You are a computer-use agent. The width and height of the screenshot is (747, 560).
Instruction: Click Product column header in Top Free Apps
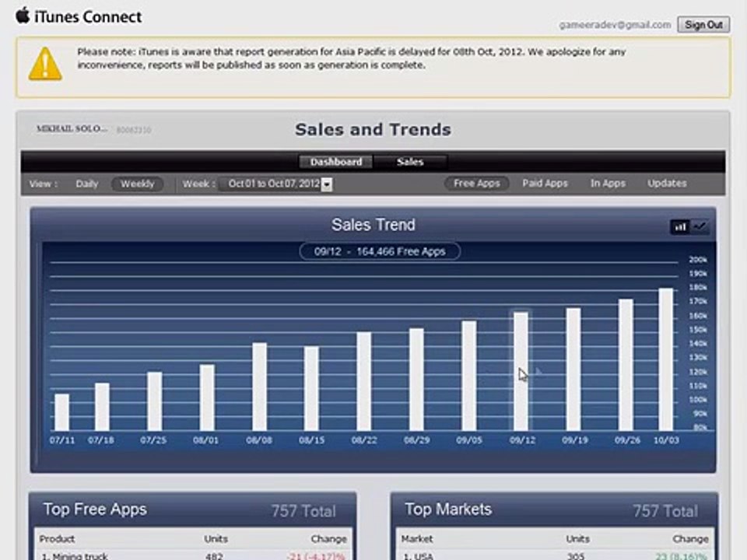57,538
